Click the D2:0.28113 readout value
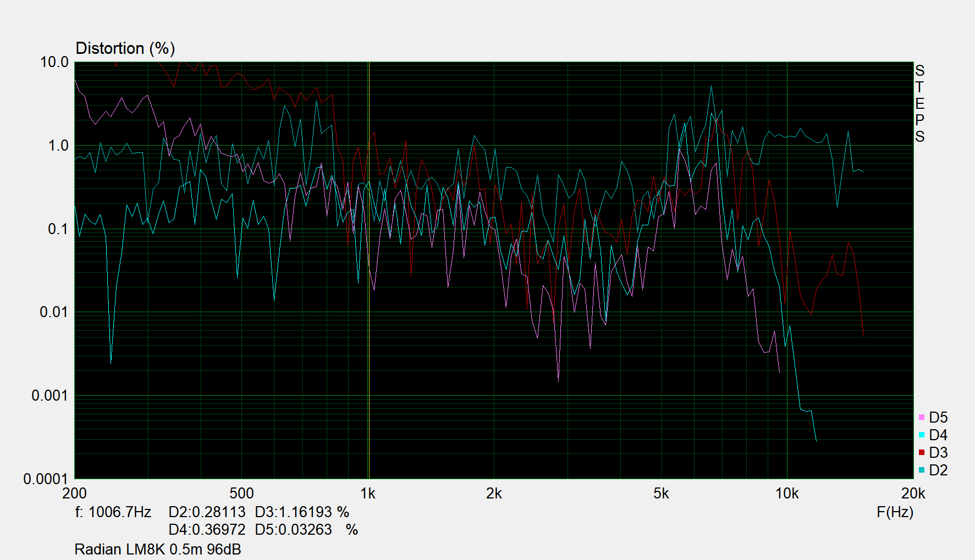Image resolution: width=975 pixels, height=560 pixels. [207, 512]
